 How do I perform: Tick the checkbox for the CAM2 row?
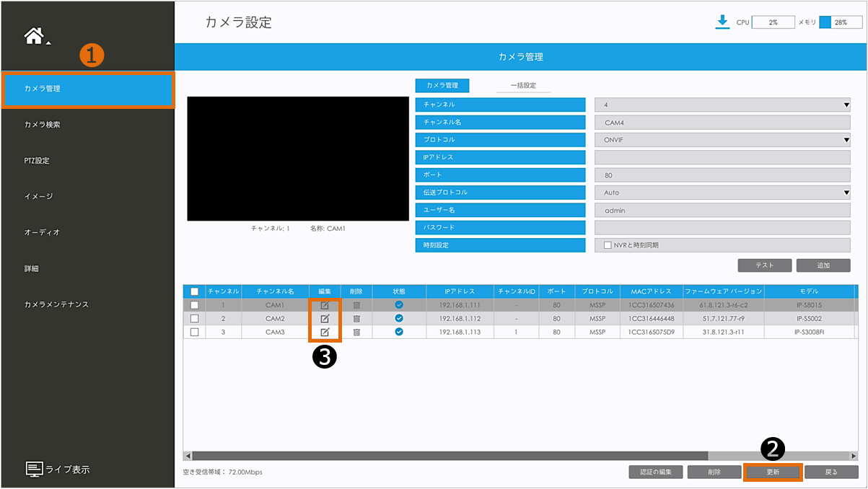(194, 318)
